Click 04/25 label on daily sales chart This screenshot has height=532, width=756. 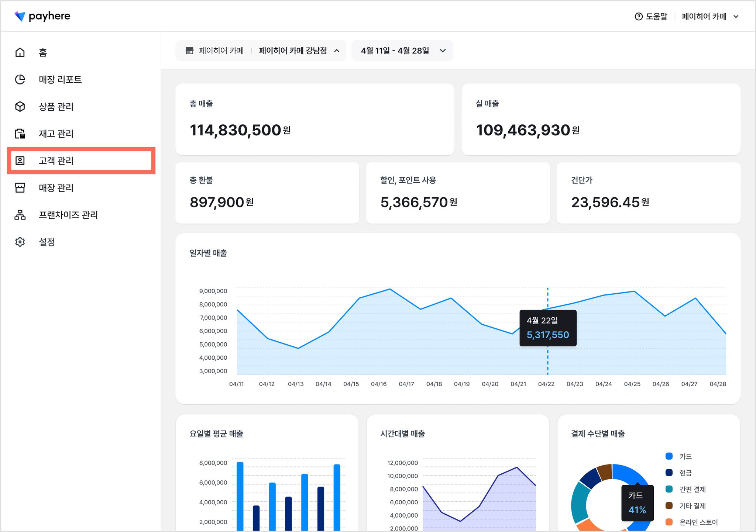click(x=632, y=384)
